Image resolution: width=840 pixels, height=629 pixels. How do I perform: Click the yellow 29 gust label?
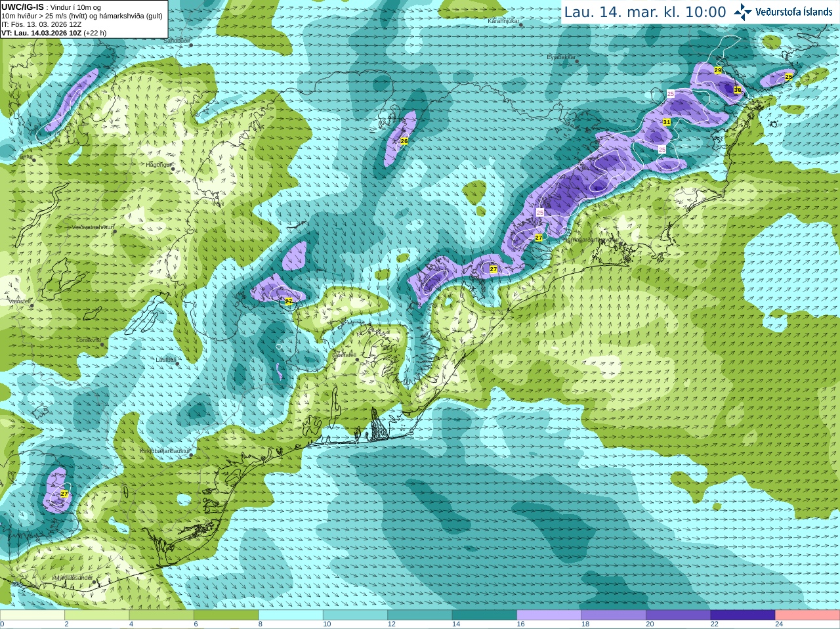coord(718,70)
